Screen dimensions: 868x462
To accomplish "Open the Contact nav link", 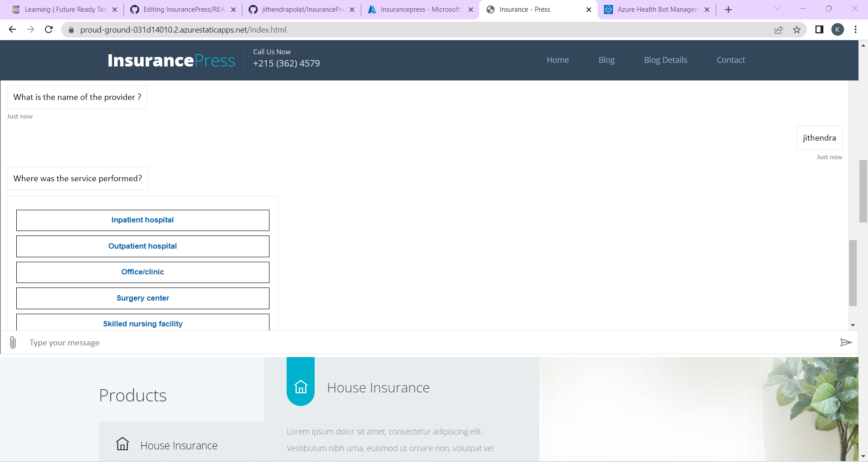I will click(x=731, y=60).
